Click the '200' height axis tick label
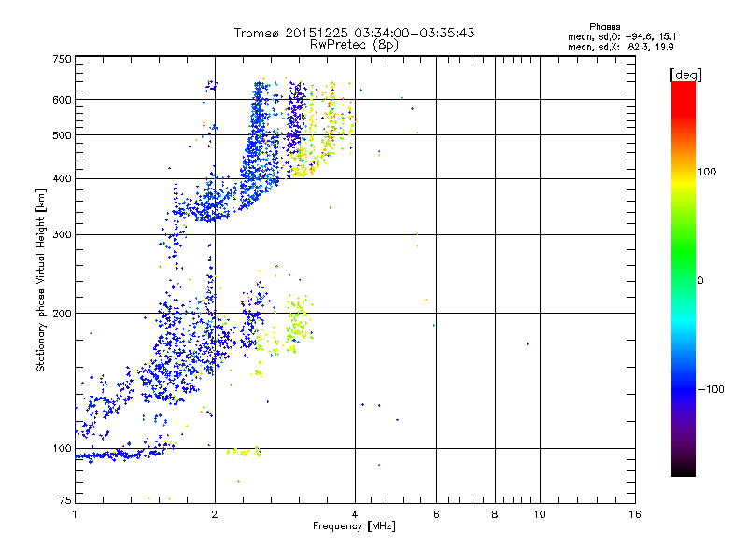Screen dimensions: 747x560 pyautogui.click(x=62, y=314)
